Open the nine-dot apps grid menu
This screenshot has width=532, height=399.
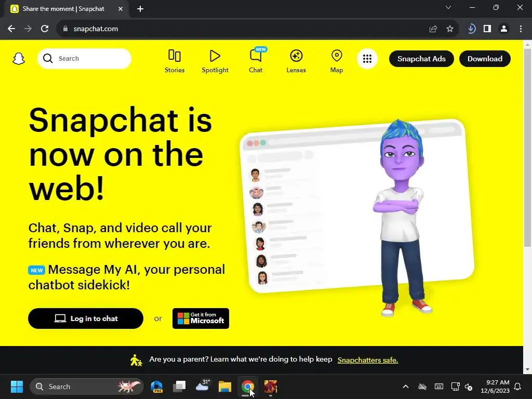click(367, 59)
